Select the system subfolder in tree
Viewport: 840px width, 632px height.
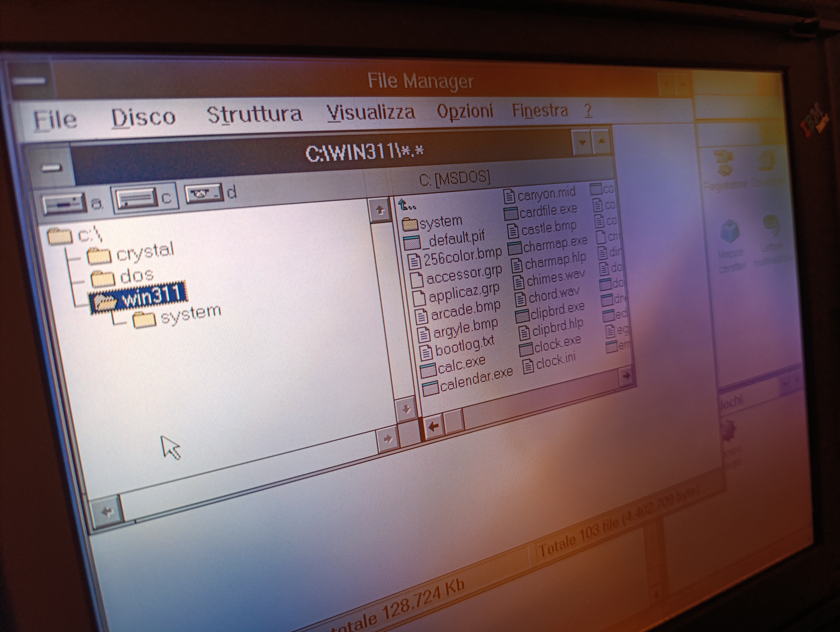coord(177,316)
